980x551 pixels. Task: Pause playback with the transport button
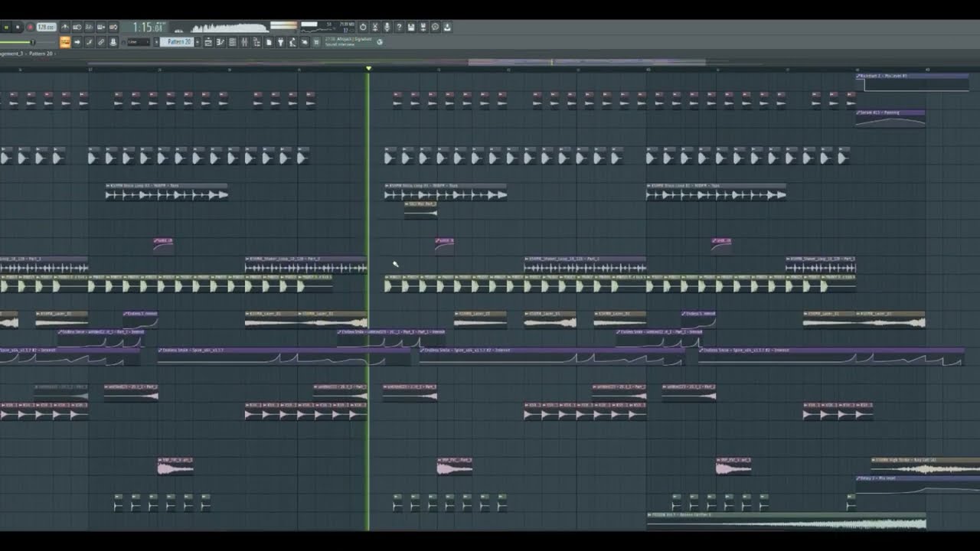6,27
